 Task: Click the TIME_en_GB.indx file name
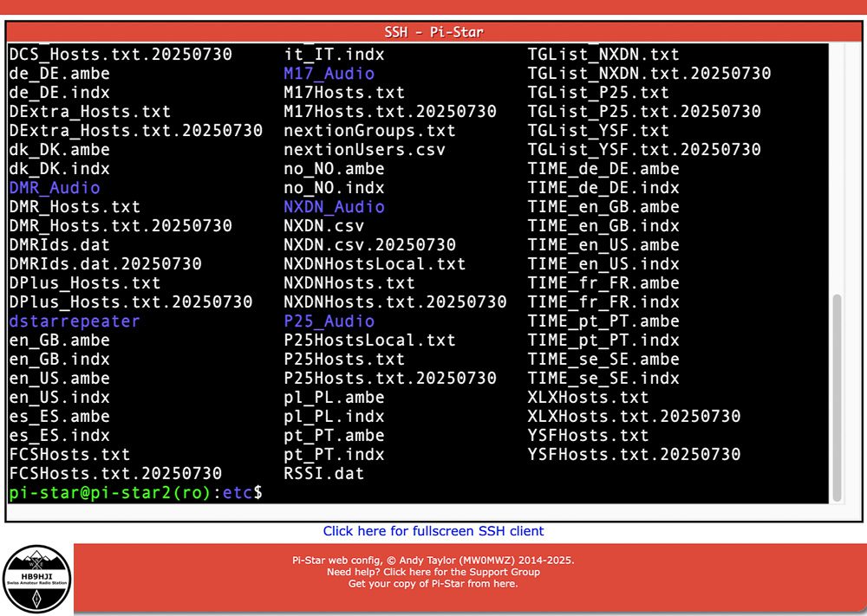603,226
